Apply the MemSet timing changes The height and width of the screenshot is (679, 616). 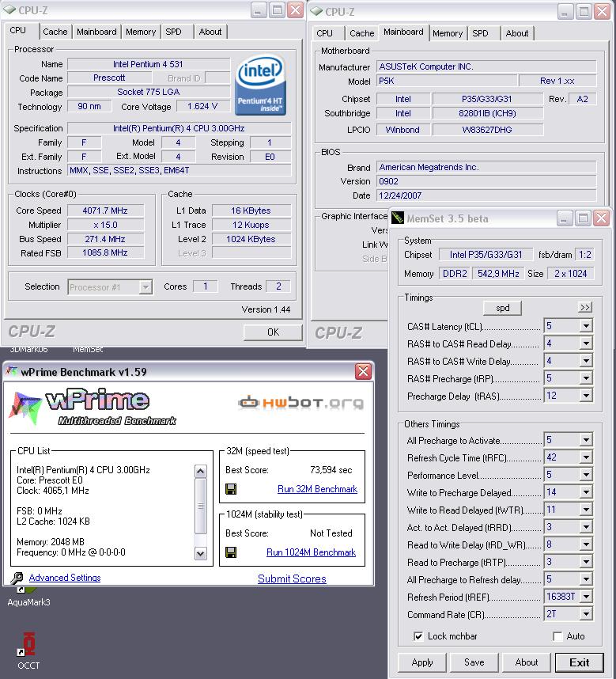422,662
